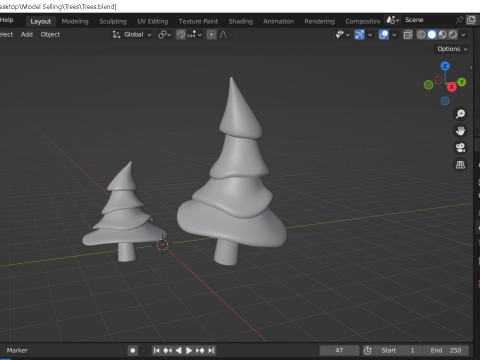480x360 pixels.
Task: Open the Help menu
Action: 7,20
